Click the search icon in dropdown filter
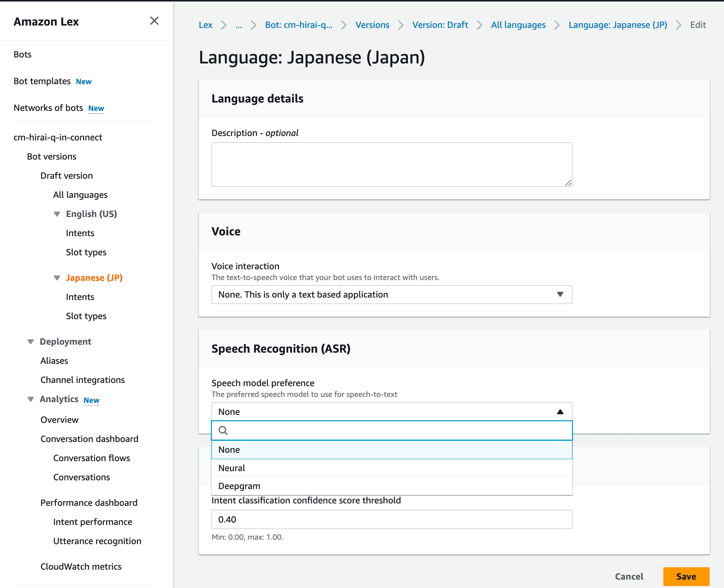The width and height of the screenshot is (724, 588). click(223, 430)
